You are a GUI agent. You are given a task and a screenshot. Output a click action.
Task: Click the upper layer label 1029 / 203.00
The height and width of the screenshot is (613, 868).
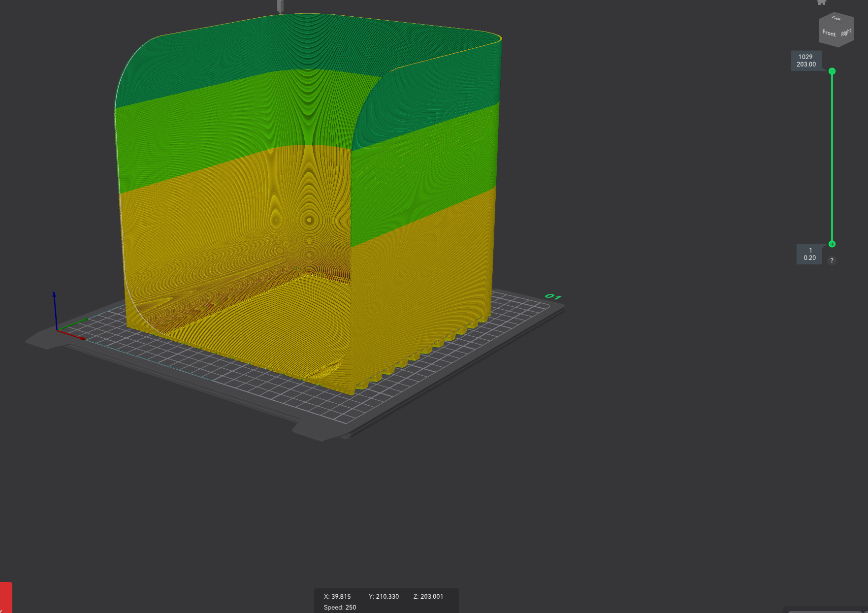coord(806,61)
